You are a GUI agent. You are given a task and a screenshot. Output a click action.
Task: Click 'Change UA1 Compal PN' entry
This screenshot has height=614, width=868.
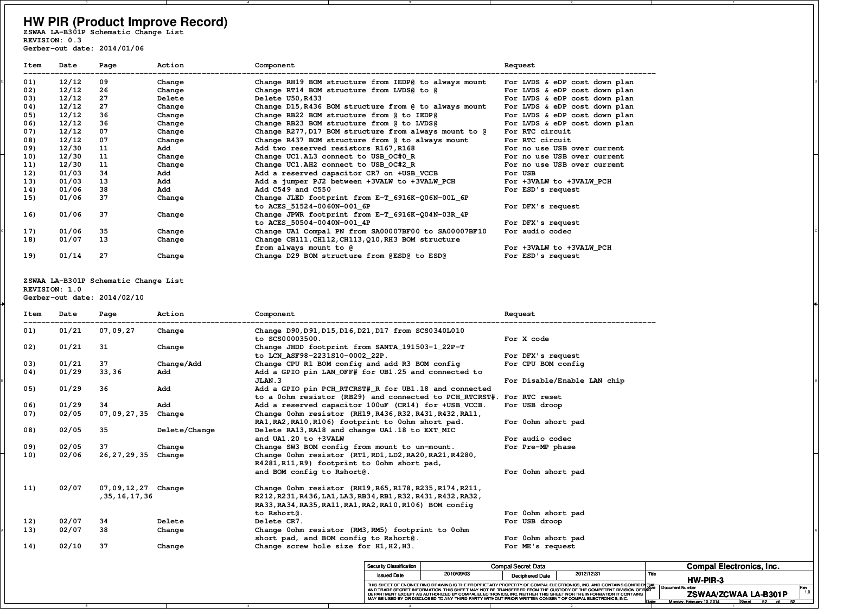371,231
